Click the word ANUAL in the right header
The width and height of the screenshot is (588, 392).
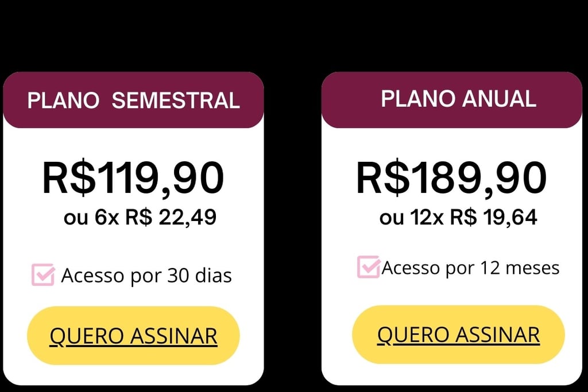tap(499, 99)
